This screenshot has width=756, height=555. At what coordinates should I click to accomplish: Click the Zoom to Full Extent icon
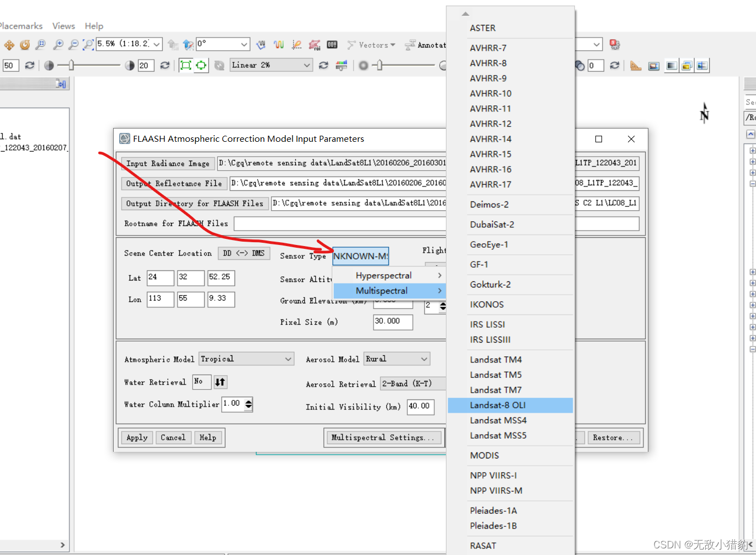point(88,45)
